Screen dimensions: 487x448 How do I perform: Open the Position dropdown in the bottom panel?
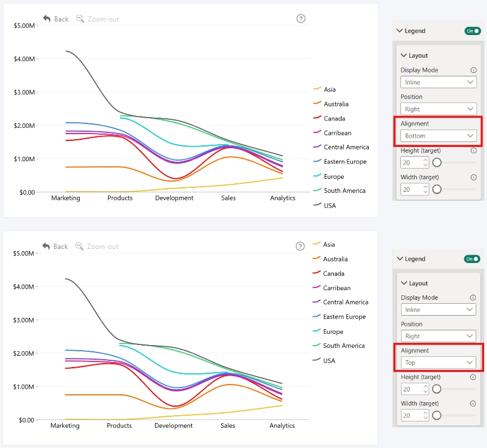coord(438,336)
